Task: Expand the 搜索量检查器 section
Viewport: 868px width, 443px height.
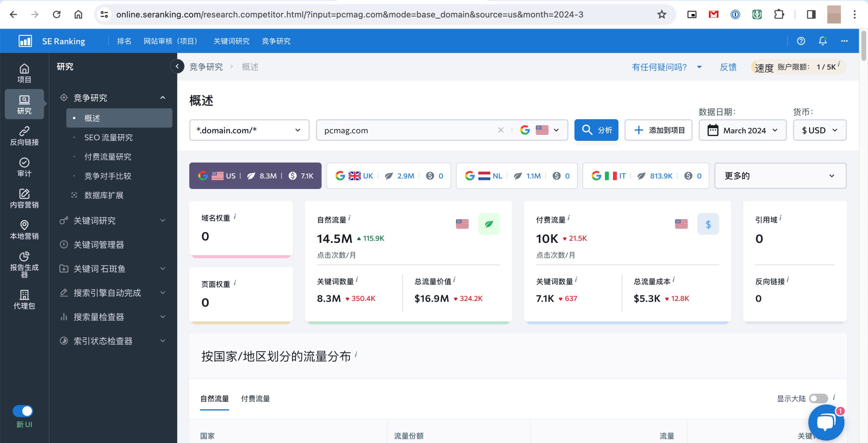Action: (163, 317)
